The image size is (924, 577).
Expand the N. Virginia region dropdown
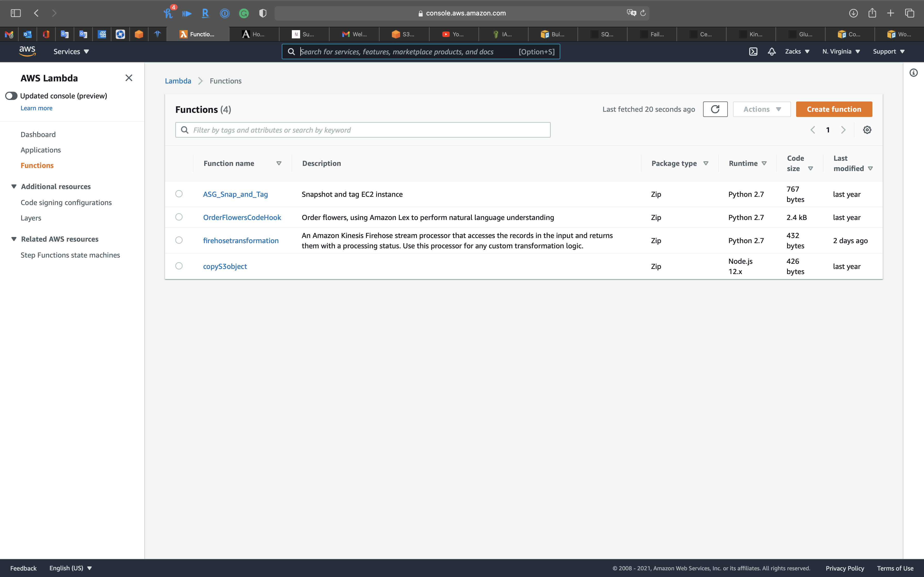[841, 52]
